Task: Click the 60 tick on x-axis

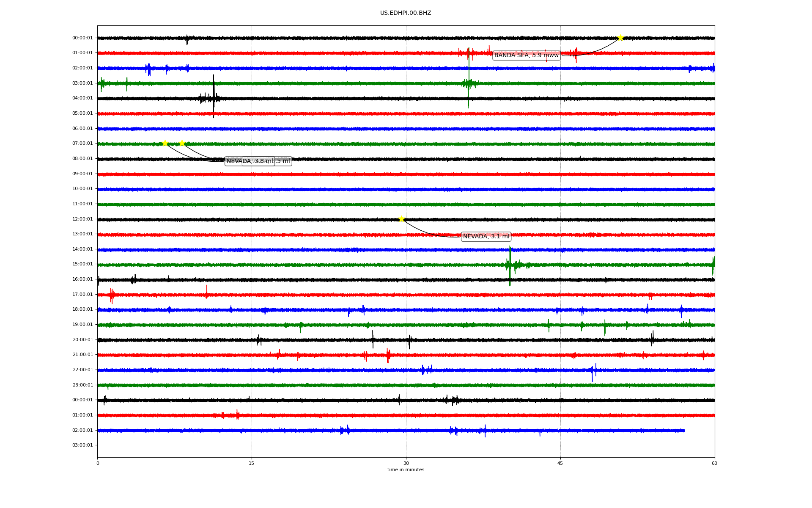Action: pyautogui.click(x=714, y=463)
